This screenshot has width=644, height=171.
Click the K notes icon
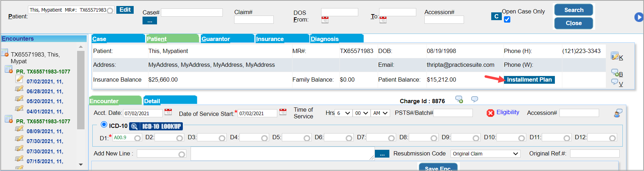coord(615,55)
